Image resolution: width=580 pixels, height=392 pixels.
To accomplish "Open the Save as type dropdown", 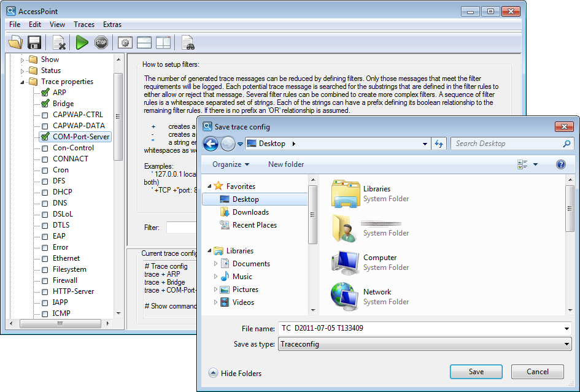I will pyautogui.click(x=425, y=344).
